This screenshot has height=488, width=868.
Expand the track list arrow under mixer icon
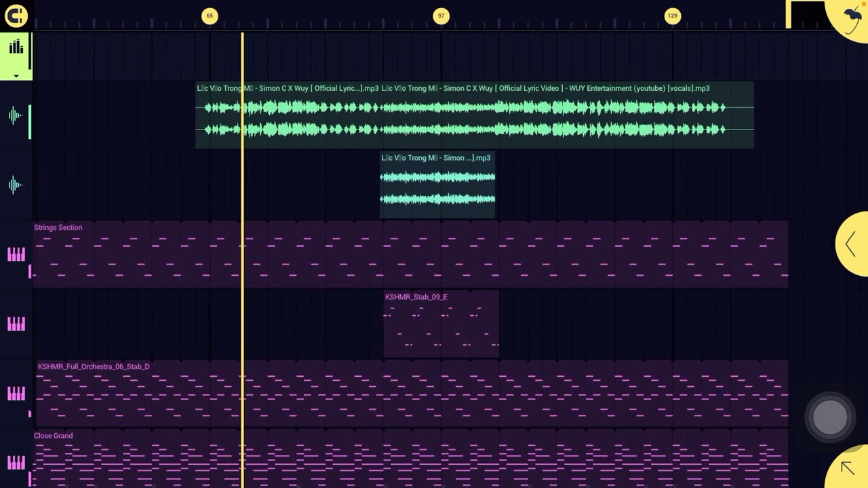point(16,76)
